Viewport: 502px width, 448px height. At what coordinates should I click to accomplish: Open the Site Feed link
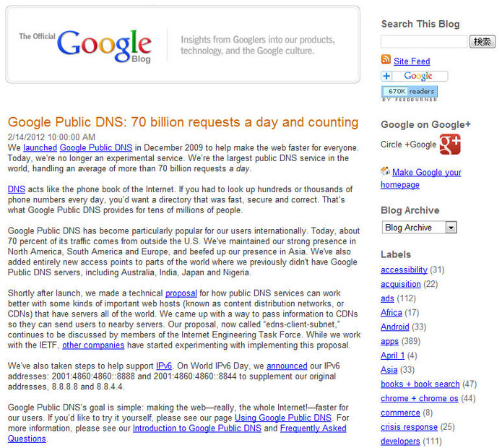tap(412, 61)
